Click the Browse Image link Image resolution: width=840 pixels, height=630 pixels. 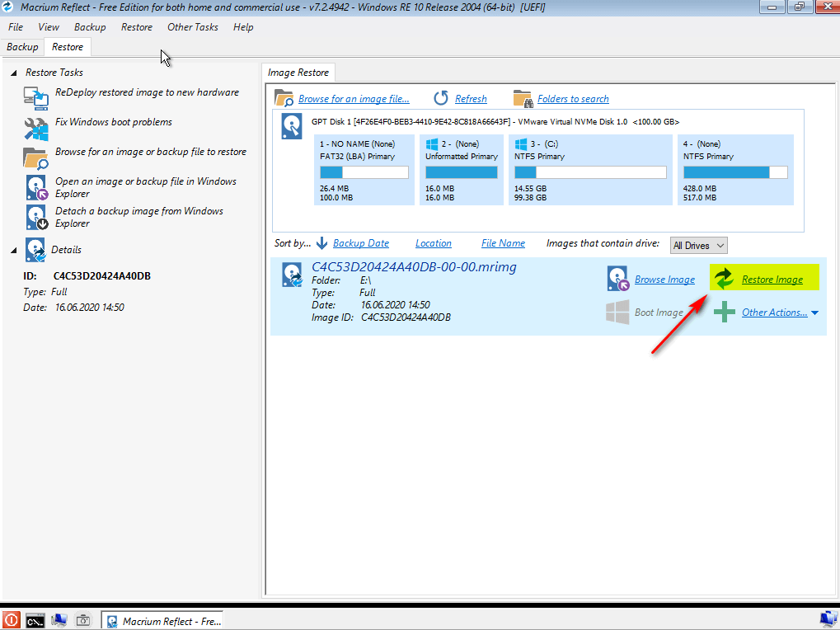coord(664,279)
